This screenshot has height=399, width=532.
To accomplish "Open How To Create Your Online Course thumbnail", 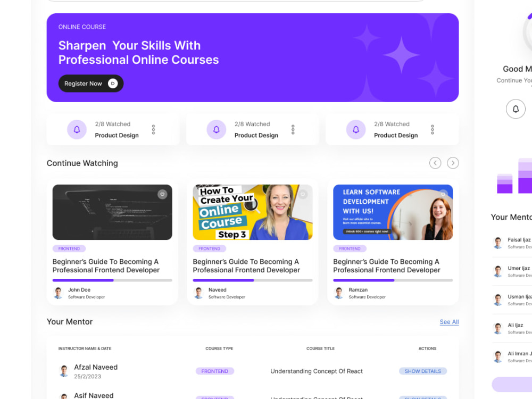I will click(253, 212).
